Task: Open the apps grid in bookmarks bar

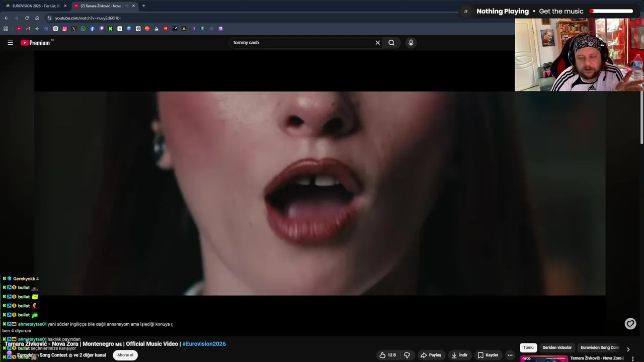Action: point(6,29)
